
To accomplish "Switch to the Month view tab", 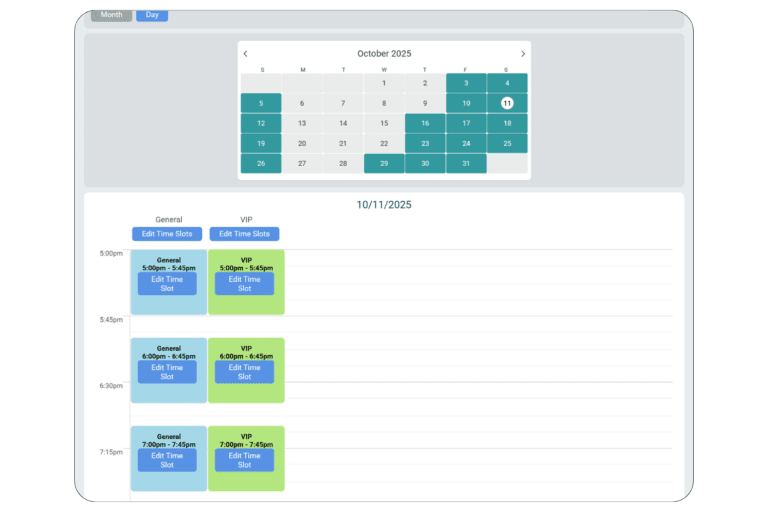I will [111, 15].
